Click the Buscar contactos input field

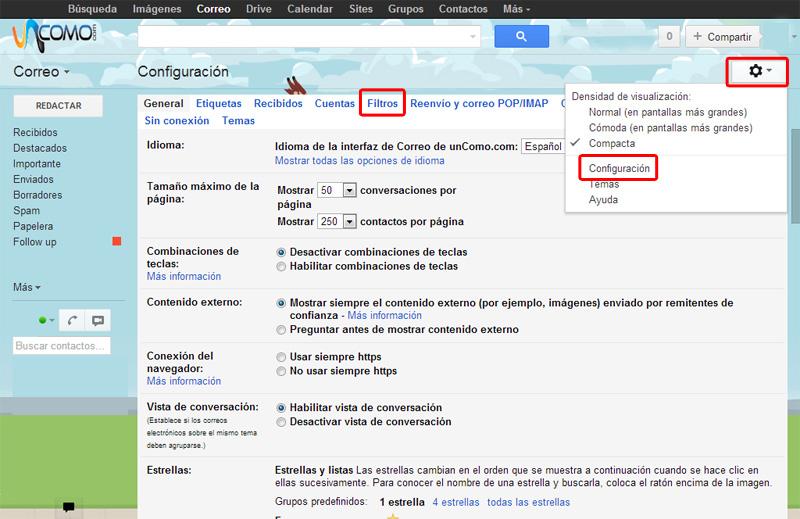pyautogui.click(x=61, y=346)
